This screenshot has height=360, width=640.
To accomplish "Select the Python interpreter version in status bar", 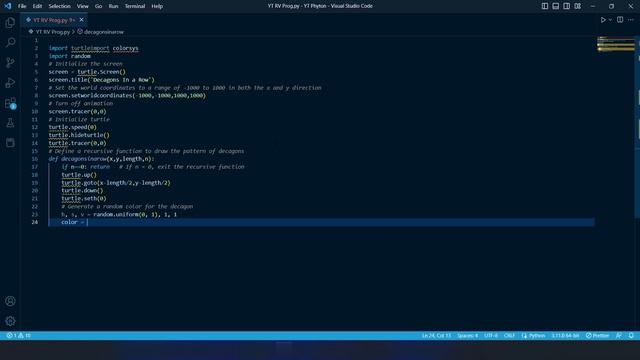I will [565, 336].
